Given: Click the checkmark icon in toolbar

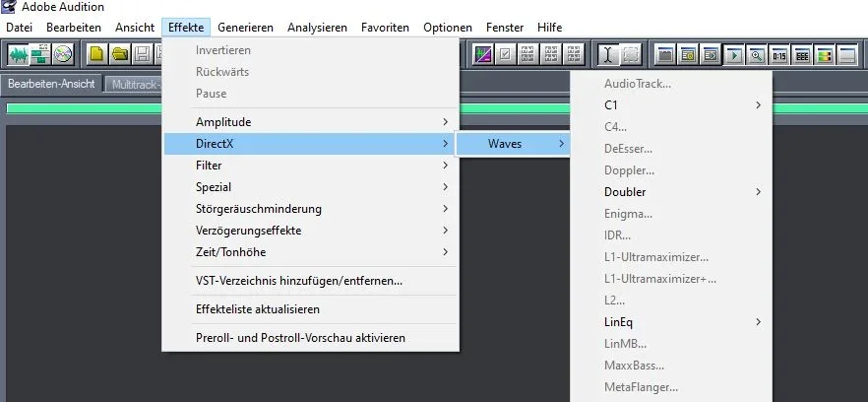Looking at the screenshot, I should click(506, 54).
